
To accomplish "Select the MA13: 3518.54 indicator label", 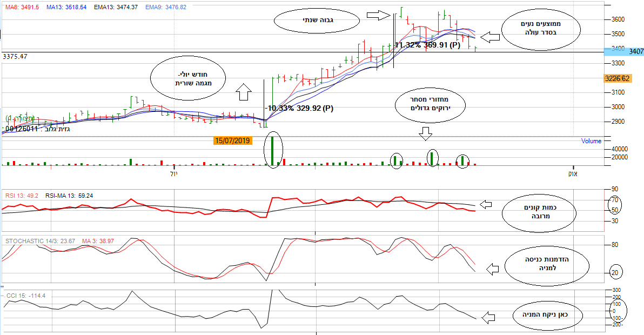I will pyautogui.click(x=66, y=7).
